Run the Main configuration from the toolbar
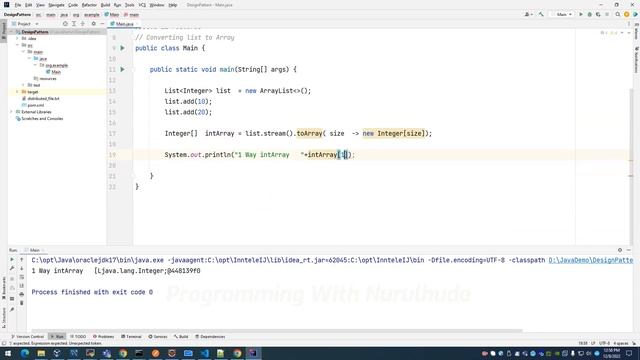 pyautogui.click(x=581, y=14)
